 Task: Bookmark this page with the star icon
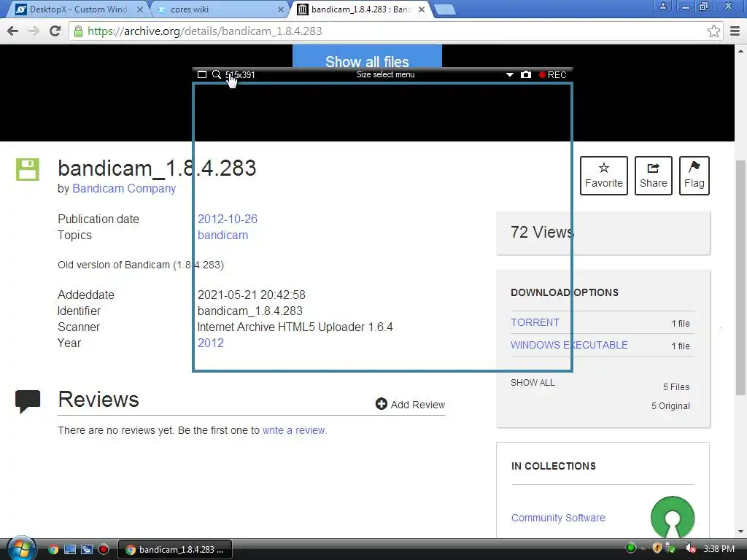coord(713,31)
